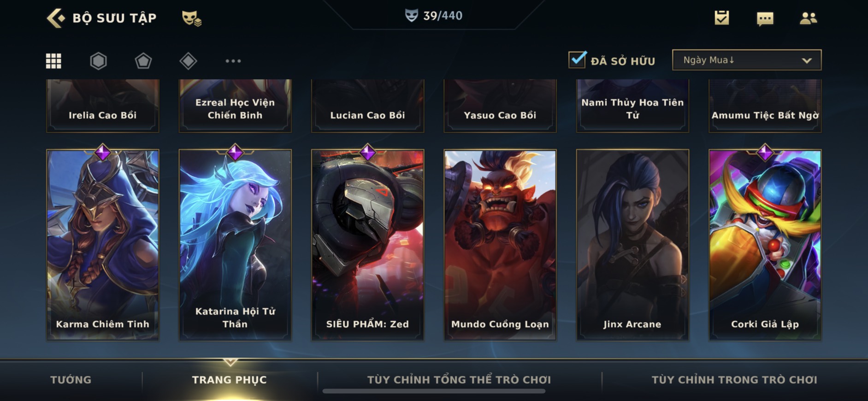The height and width of the screenshot is (401, 868).
Task: Filter by hexagon rarity icon
Action: click(98, 61)
